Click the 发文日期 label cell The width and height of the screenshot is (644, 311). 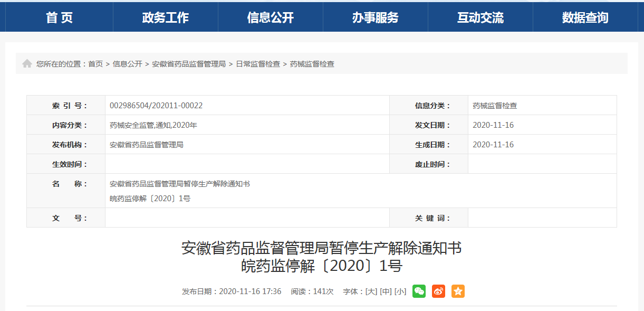pos(429,125)
